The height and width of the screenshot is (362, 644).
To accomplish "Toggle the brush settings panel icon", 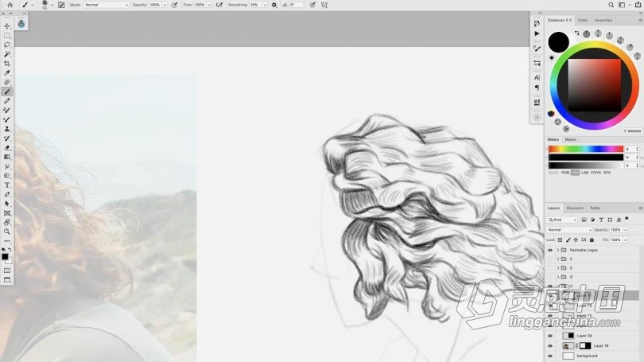I will click(x=61, y=5).
